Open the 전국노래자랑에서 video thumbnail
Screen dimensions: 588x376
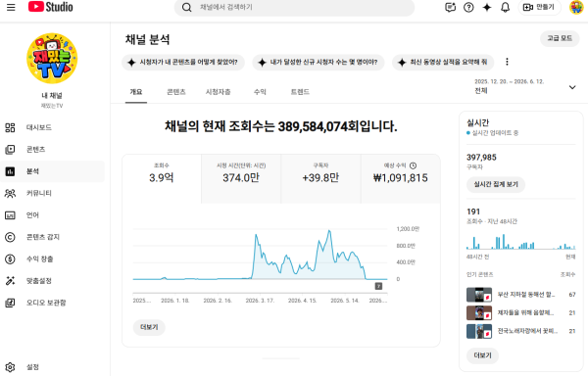coord(479,331)
